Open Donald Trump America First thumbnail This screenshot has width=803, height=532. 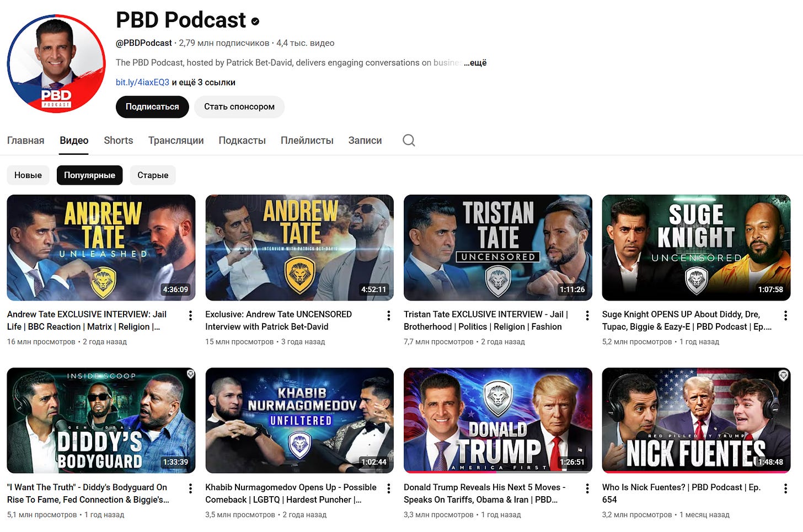click(498, 421)
